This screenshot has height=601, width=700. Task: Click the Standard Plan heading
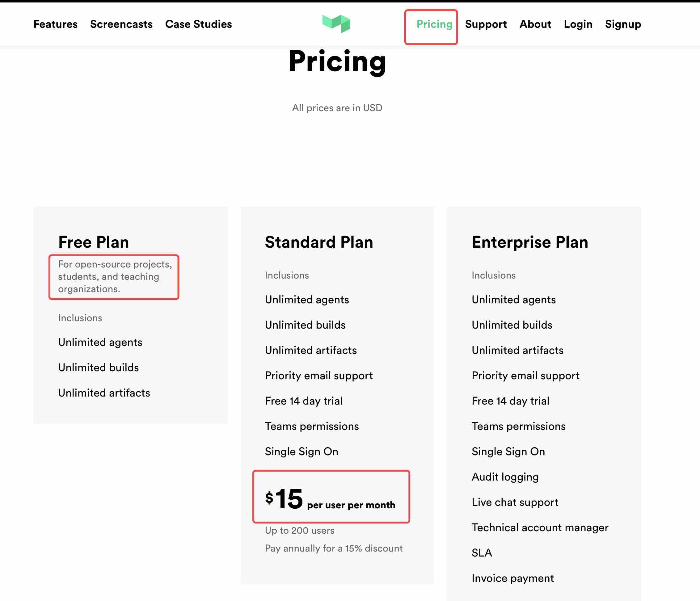[x=318, y=242]
